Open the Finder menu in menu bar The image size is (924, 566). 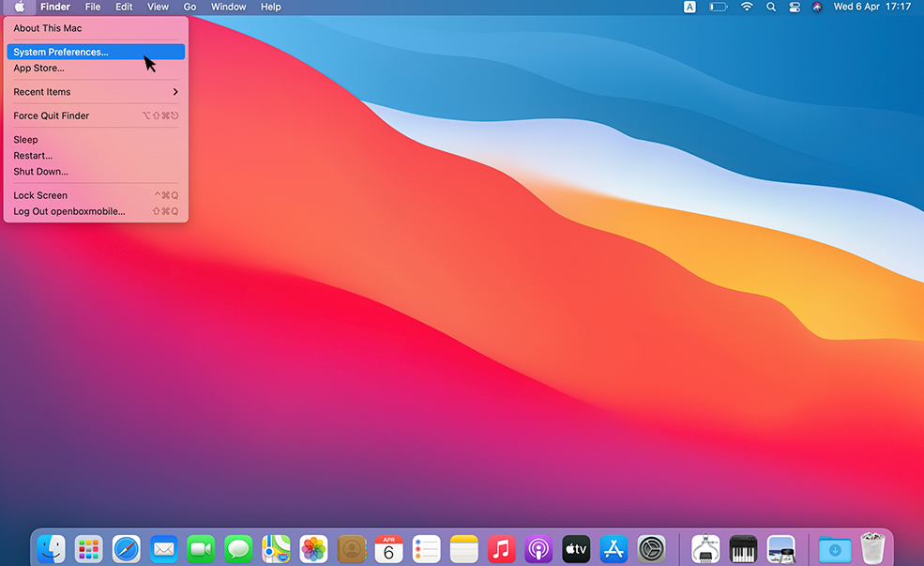[55, 8]
